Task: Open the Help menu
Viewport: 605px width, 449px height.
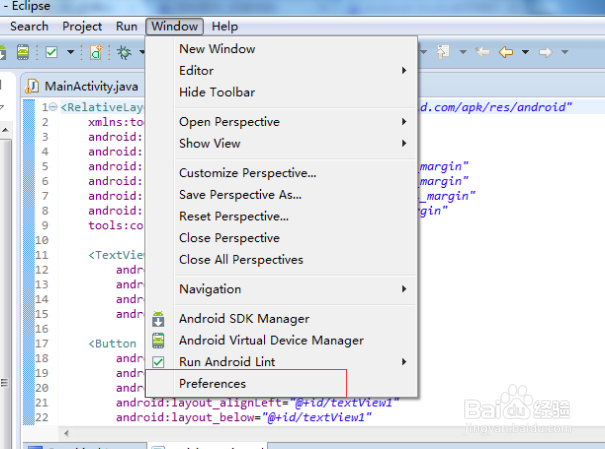Action: (225, 26)
